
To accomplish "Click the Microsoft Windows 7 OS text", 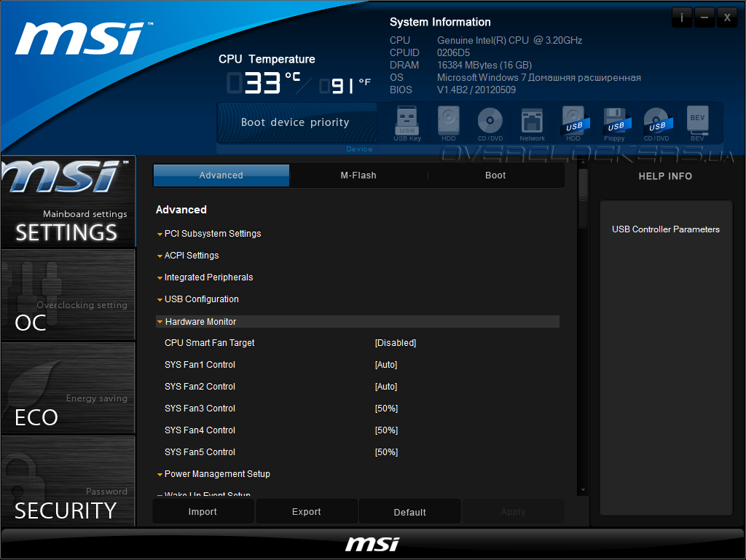I will coord(538,77).
